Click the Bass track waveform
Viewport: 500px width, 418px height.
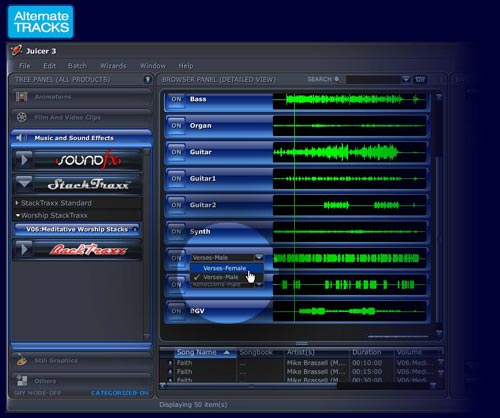coord(349,100)
